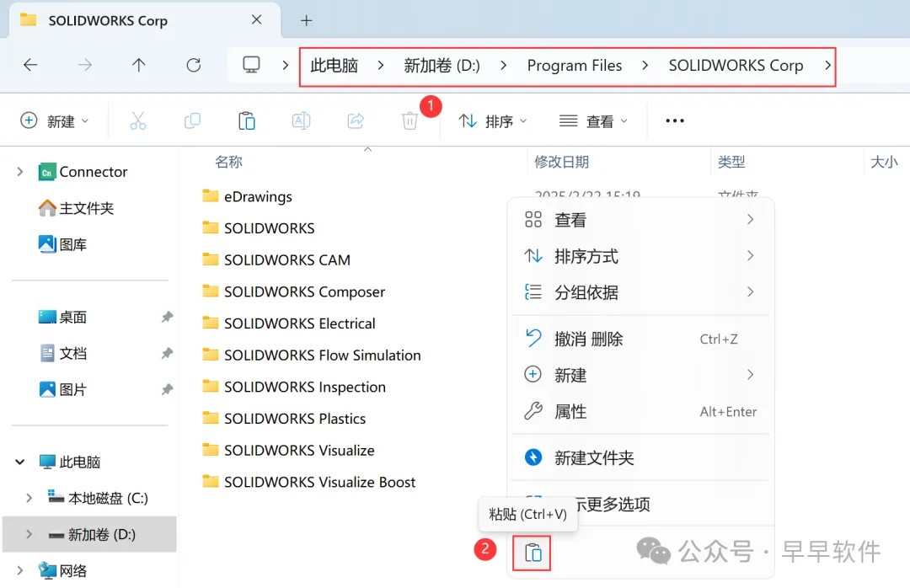Screen dimensions: 910x588
Task: Select 此电脑 in sidebar
Action: (x=70, y=462)
